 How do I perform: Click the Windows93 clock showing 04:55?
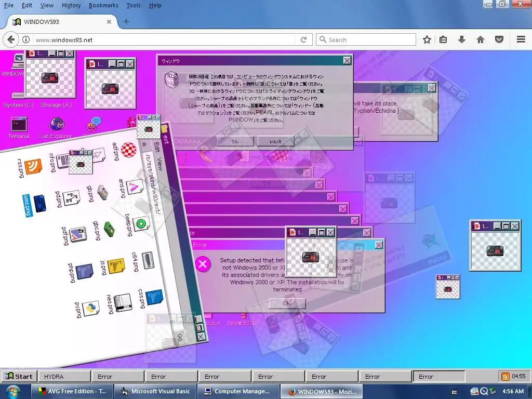coord(518,376)
